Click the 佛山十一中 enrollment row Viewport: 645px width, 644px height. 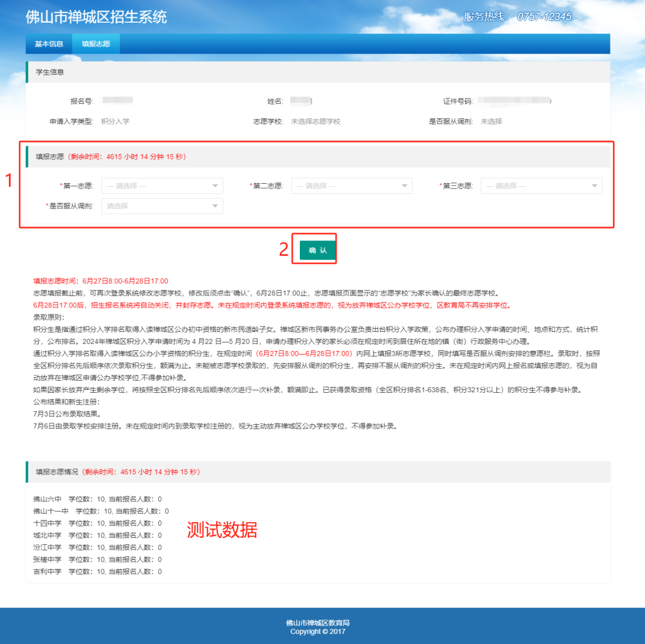pos(101,511)
